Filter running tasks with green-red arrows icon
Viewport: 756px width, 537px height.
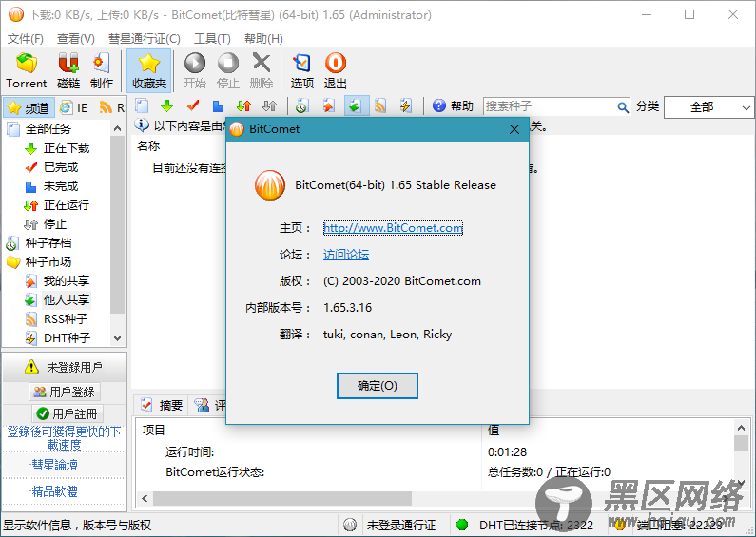(x=244, y=105)
